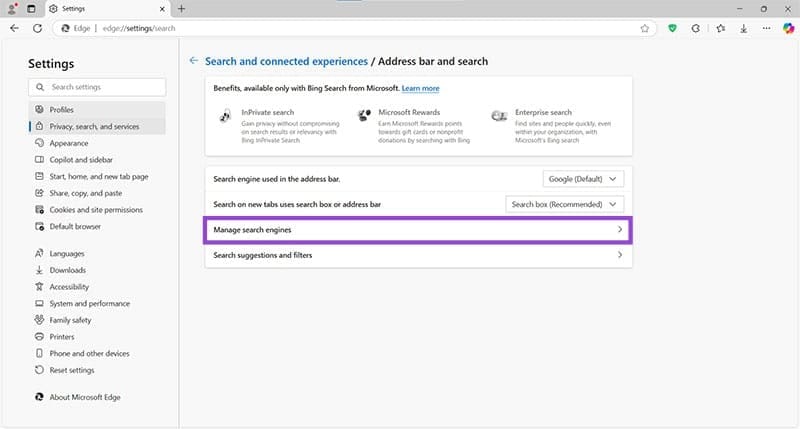Open Accessibility settings
The image size is (800, 429).
tap(97, 287)
